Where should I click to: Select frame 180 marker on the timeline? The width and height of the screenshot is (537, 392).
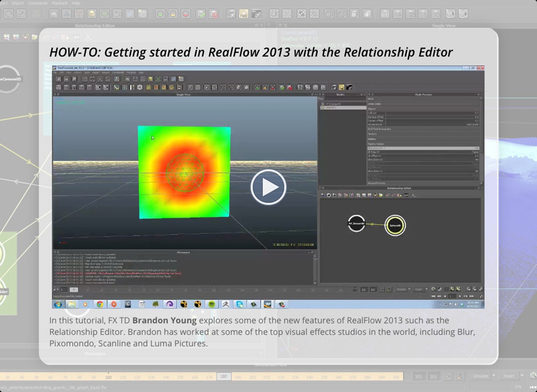pos(223,377)
